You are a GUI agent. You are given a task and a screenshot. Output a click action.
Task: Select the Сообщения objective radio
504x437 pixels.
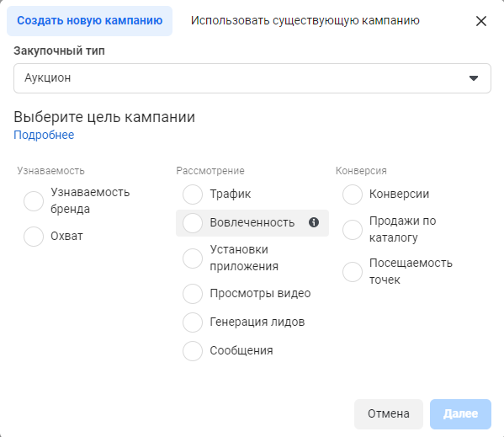click(193, 351)
